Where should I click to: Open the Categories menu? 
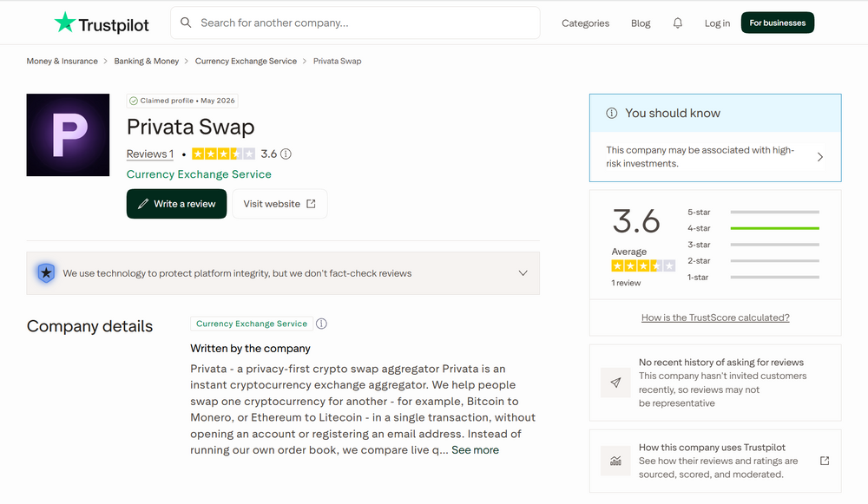pyautogui.click(x=585, y=23)
